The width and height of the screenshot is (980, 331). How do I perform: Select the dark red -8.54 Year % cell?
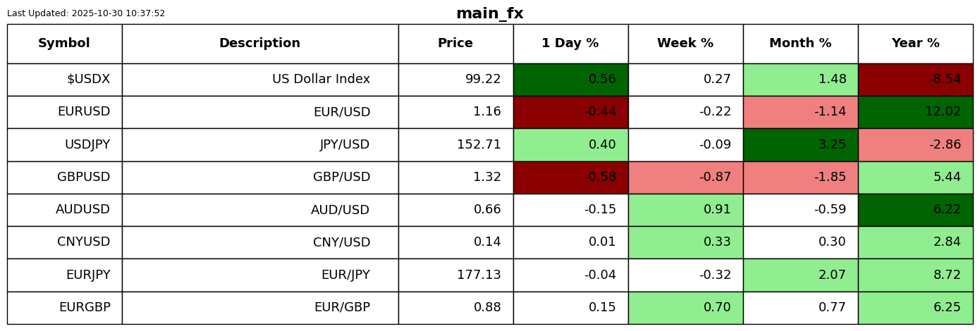tap(915, 80)
